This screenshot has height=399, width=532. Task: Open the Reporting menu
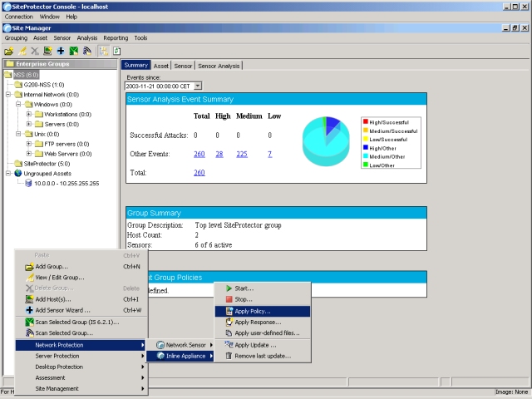[x=116, y=38]
